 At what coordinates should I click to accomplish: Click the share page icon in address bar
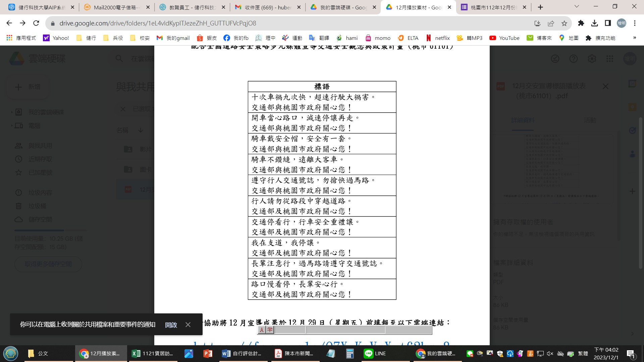coord(551,23)
